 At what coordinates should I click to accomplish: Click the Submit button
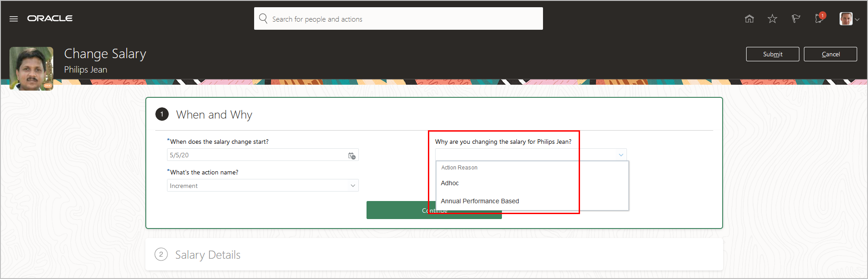(772, 54)
